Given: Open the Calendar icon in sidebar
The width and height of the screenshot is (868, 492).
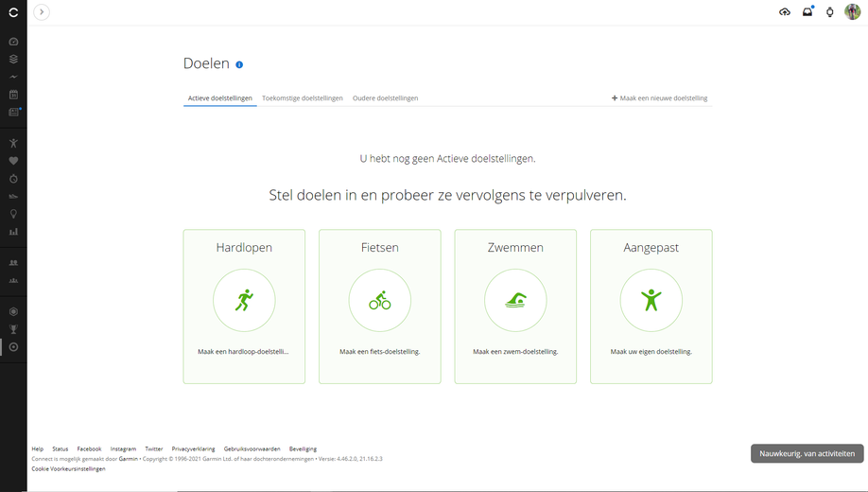Looking at the screenshot, I should pyautogui.click(x=13, y=95).
